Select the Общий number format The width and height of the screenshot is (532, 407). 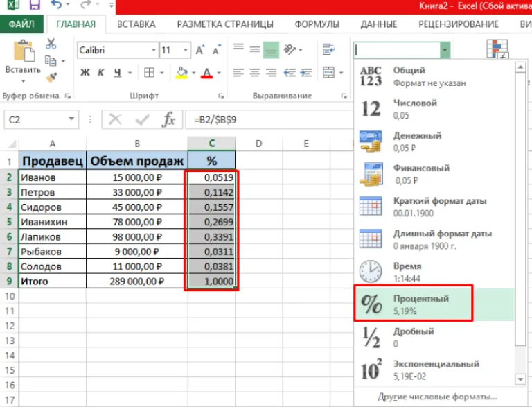point(434,77)
